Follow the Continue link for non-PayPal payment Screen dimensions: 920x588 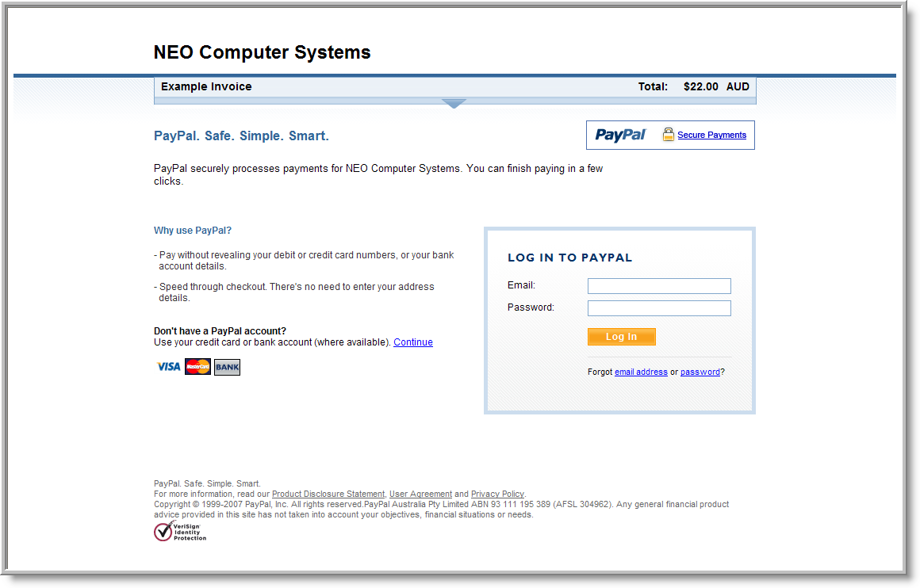[413, 342]
